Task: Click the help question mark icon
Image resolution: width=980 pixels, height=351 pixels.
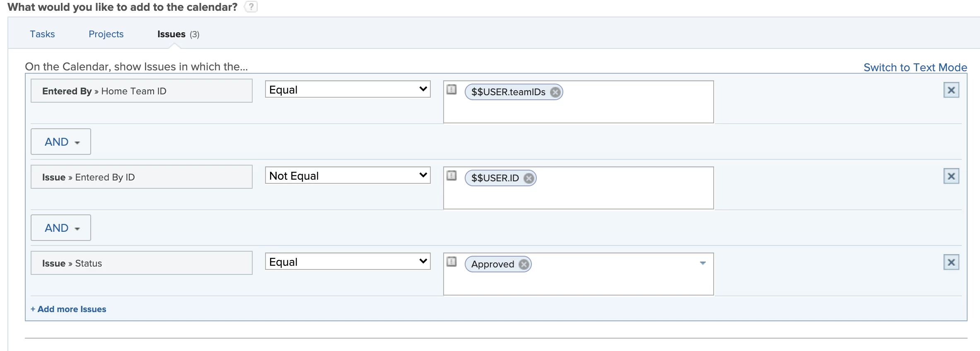Action: [251, 7]
